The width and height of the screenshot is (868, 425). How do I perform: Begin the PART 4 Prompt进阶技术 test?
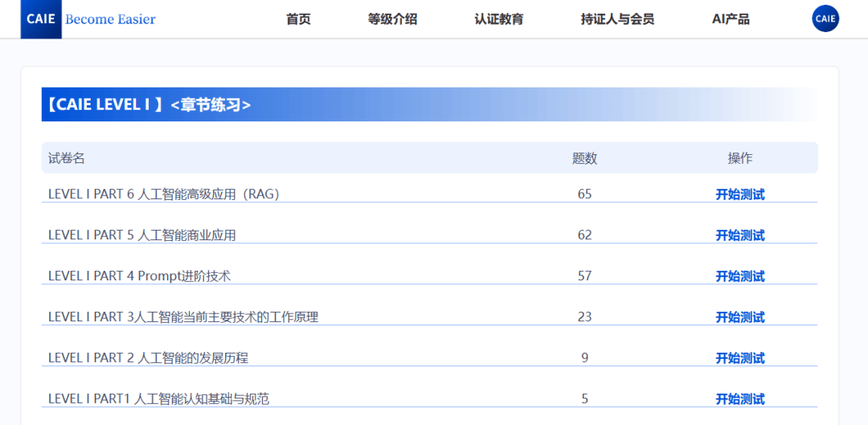pos(739,276)
